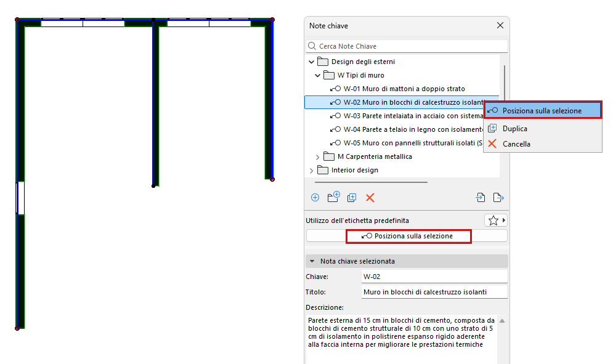Click the keynote tree vertical scrollbar
This screenshot has height=364, width=613.
pos(505,82)
